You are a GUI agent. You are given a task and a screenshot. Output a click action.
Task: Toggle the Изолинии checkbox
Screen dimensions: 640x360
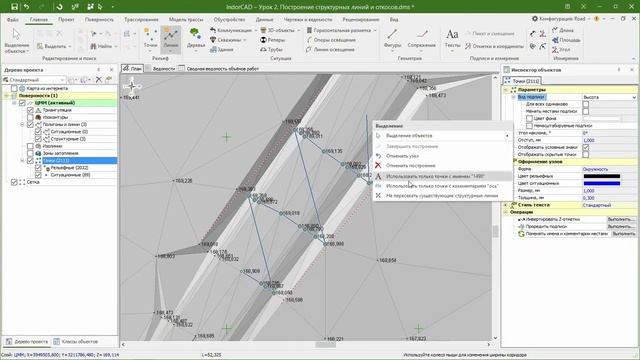coord(30,146)
